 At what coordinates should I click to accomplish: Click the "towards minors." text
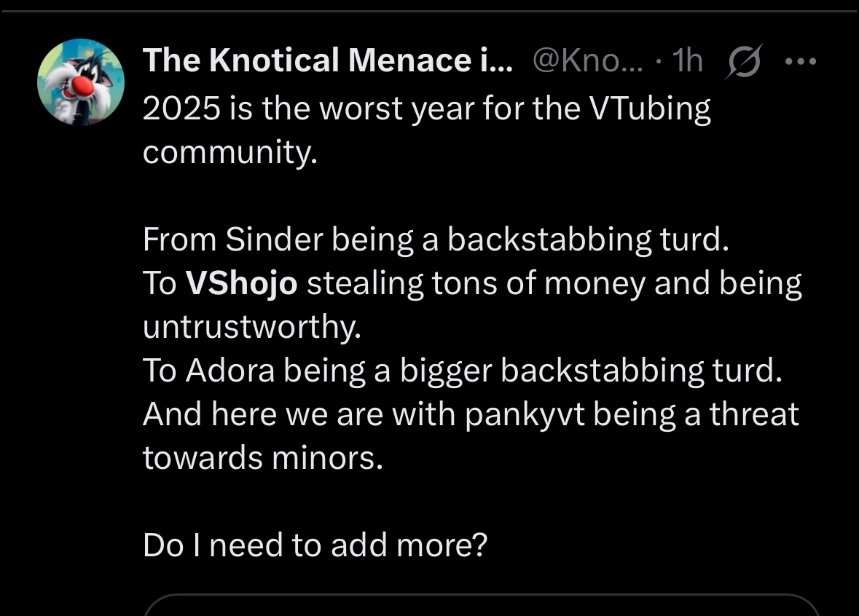(262, 458)
